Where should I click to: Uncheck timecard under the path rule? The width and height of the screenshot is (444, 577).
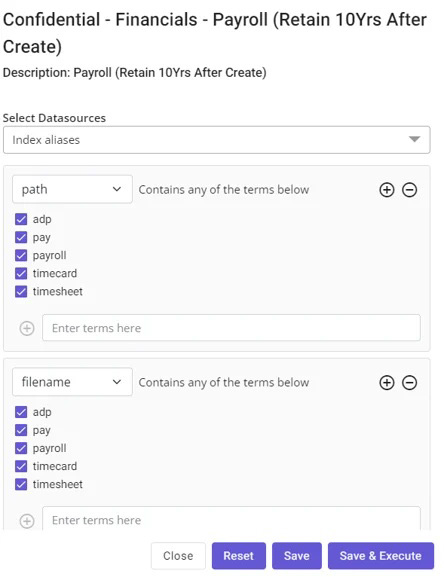tap(21, 273)
